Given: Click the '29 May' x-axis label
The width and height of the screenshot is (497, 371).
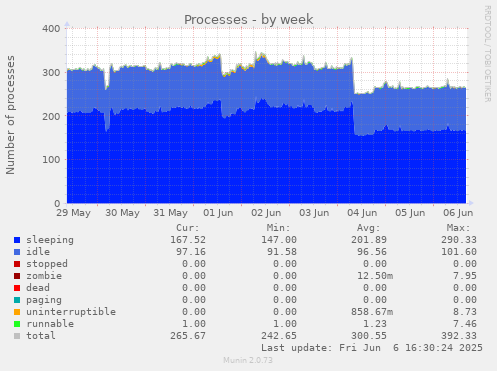Looking at the screenshot, I should pyautogui.click(x=73, y=213).
